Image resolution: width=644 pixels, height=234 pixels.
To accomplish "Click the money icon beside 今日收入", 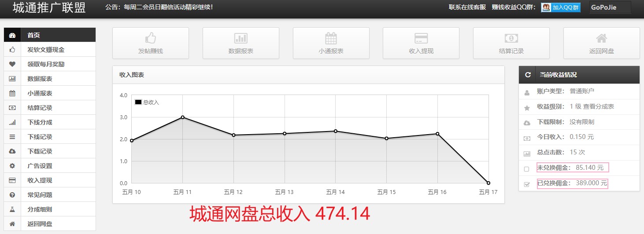I will tap(527, 139).
